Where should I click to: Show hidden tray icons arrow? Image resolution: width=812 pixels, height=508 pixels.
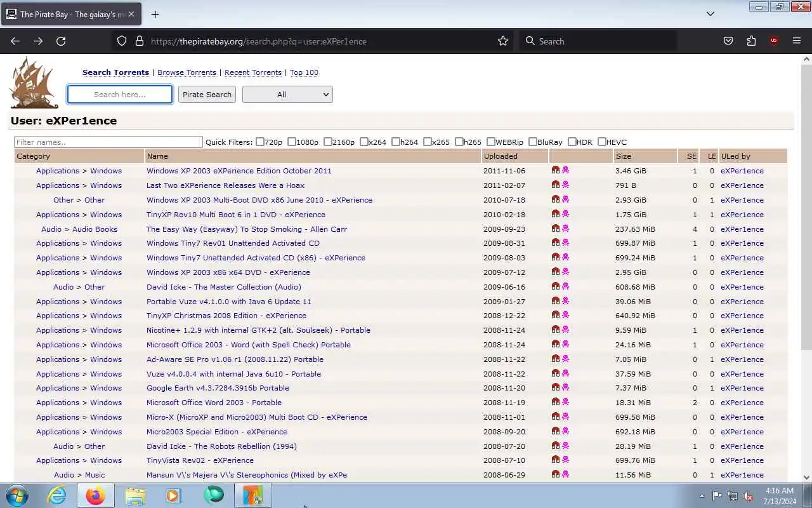(x=702, y=496)
